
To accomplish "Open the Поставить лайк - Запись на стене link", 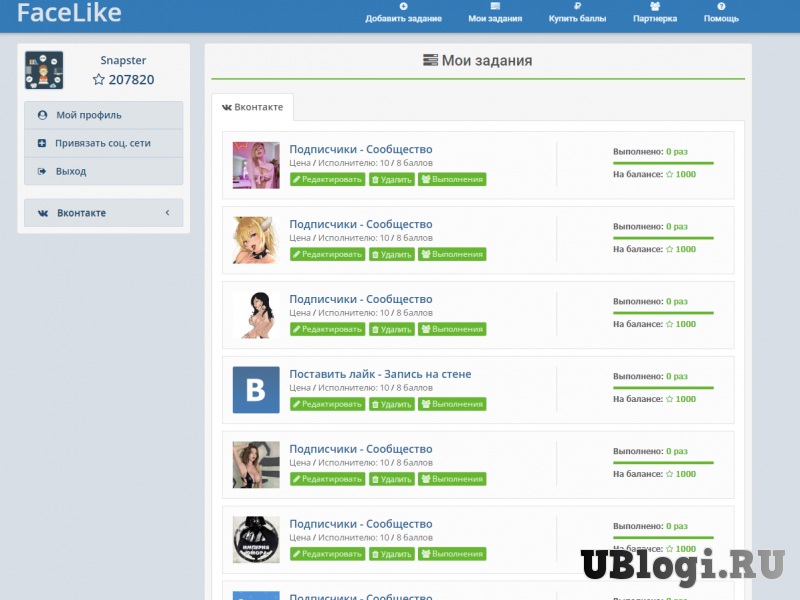I will pos(380,374).
